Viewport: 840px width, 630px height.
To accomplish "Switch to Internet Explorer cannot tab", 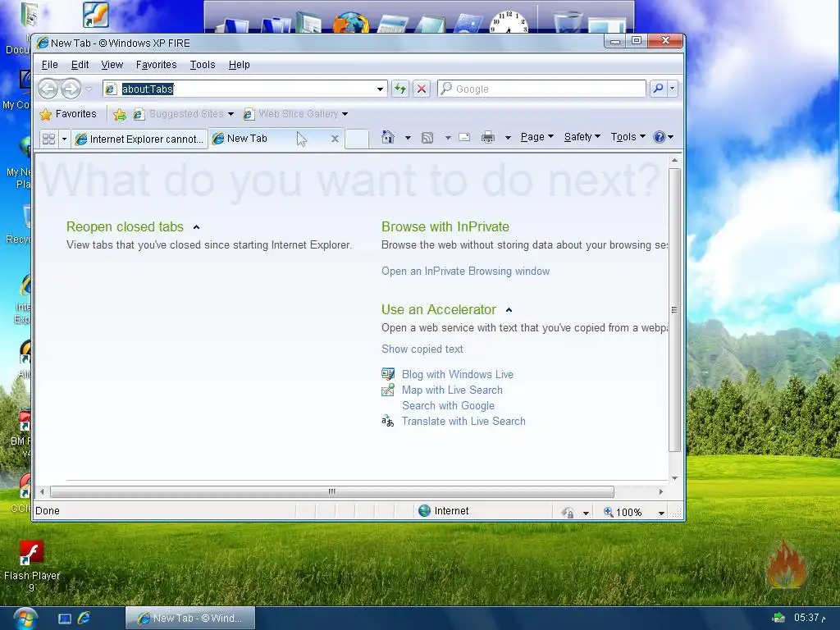I will point(139,139).
